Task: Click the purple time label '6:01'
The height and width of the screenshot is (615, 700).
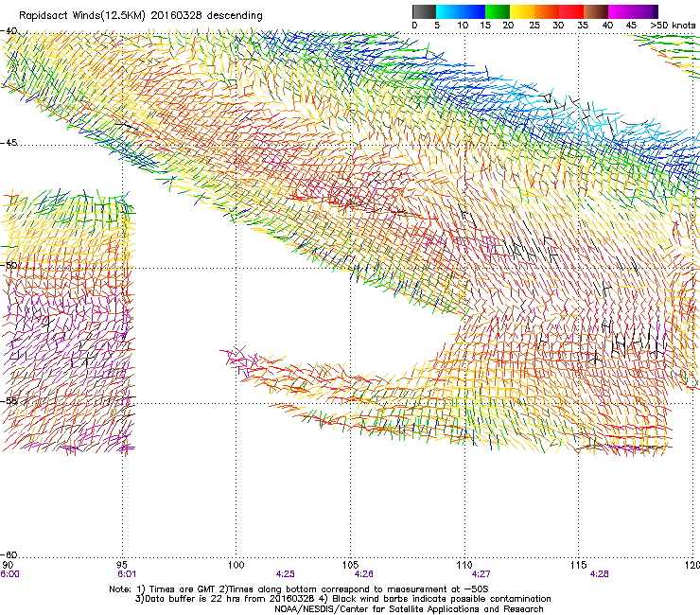Action: [x=127, y=574]
